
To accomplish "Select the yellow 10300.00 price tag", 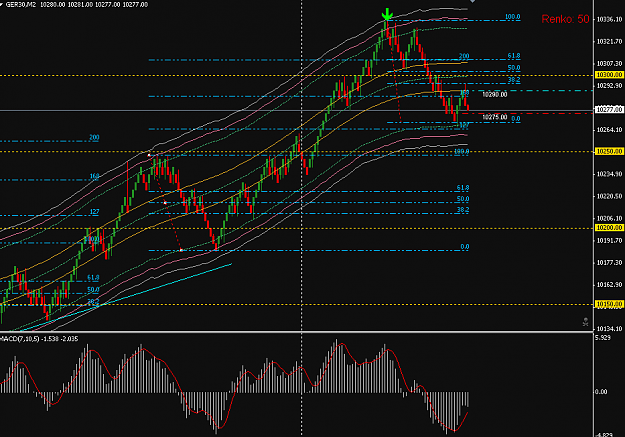I will [x=609, y=75].
